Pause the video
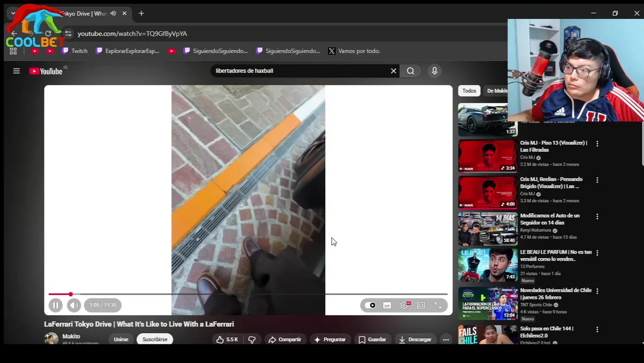644x363 pixels. tap(55, 305)
